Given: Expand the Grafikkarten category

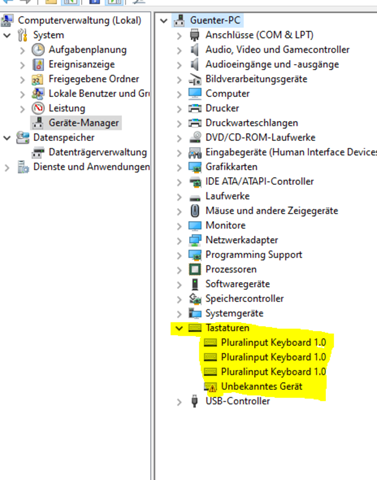Looking at the screenshot, I should [x=179, y=167].
